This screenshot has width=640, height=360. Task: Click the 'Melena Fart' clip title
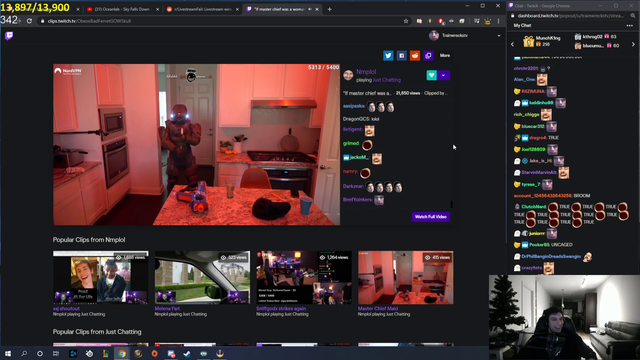(x=167, y=309)
